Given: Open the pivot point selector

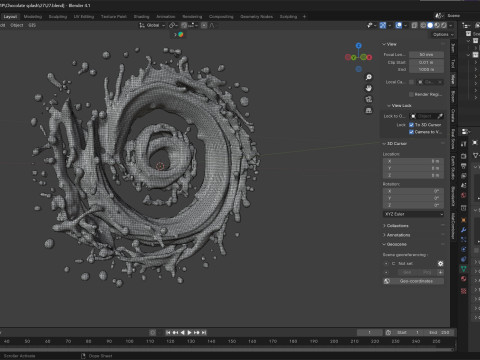Looking at the screenshot, I should 173,25.
